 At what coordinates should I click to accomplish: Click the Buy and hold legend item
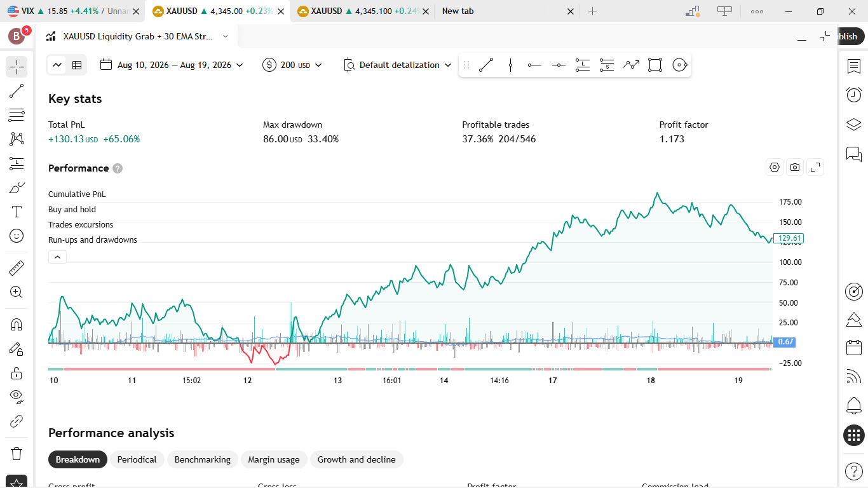coord(72,209)
